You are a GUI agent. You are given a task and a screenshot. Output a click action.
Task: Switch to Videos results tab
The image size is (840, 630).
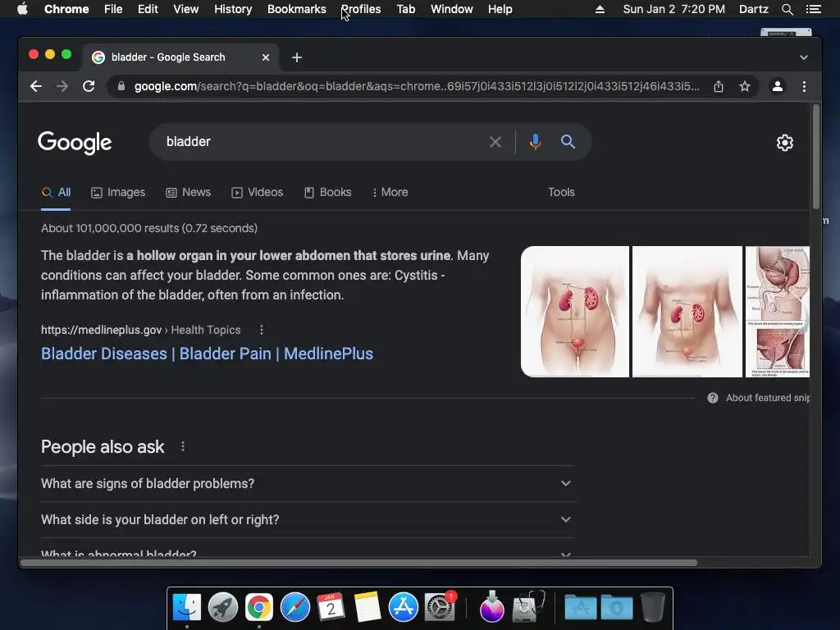pos(257,192)
